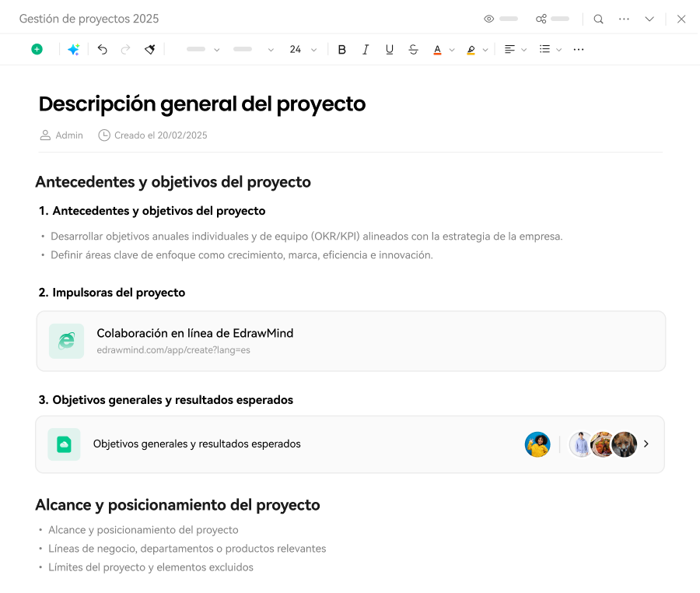Open the font size 24 dropdown
Viewport: 700px width, 593px height.
[303, 49]
